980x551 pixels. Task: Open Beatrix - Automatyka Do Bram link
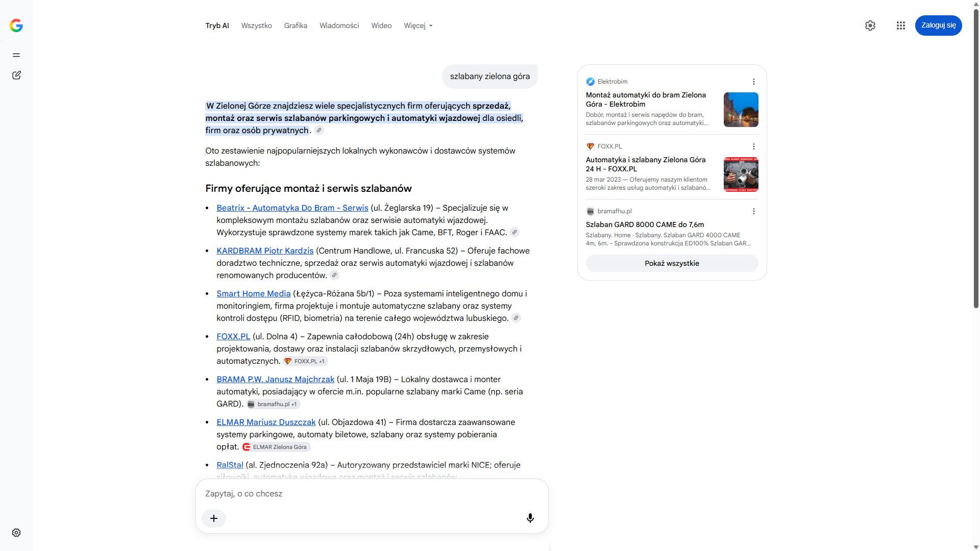(292, 208)
